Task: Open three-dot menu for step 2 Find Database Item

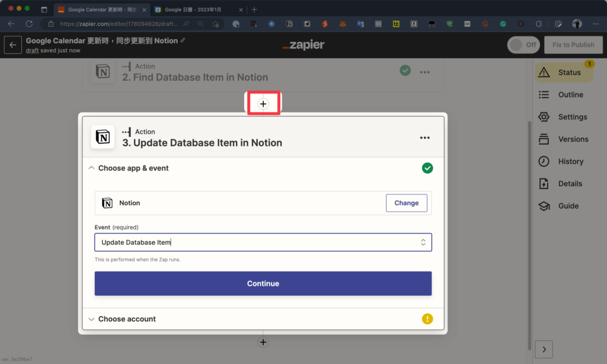Action: tap(424, 72)
